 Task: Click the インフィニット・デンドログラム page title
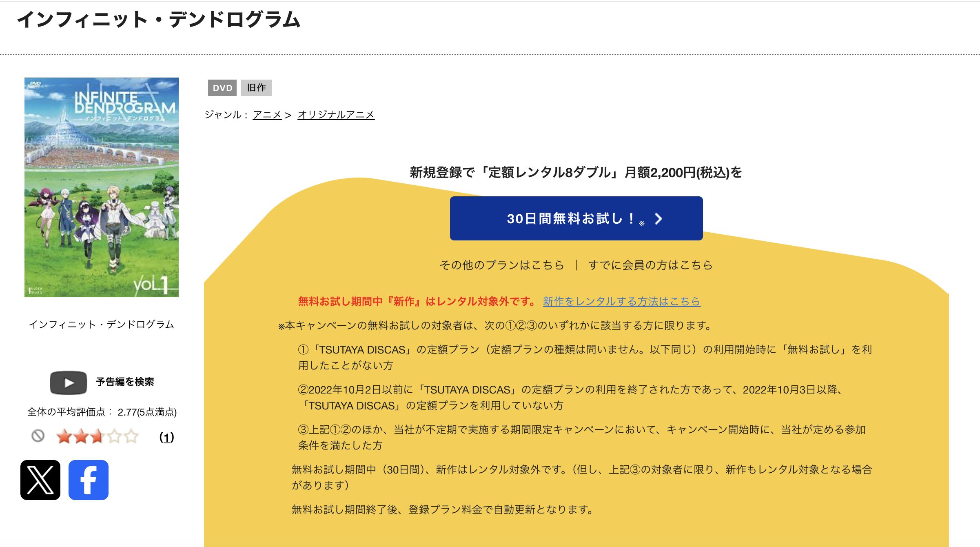pyautogui.click(x=159, y=20)
